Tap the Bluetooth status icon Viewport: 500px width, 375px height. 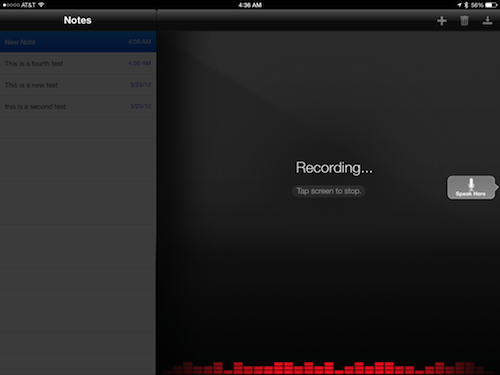pyautogui.click(x=466, y=5)
